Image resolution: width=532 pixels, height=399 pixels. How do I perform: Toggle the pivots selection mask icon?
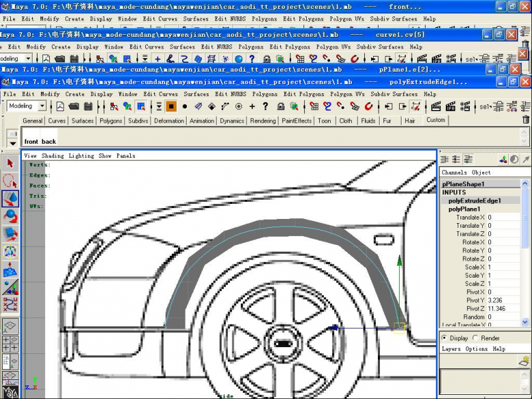pyautogui.click(x=239, y=106)
